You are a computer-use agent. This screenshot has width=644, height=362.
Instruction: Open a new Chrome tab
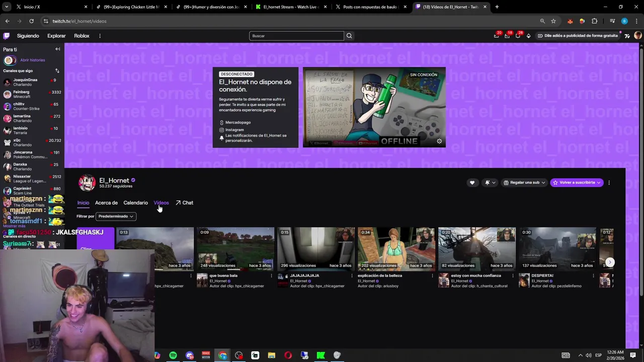(x=497, y=7)
